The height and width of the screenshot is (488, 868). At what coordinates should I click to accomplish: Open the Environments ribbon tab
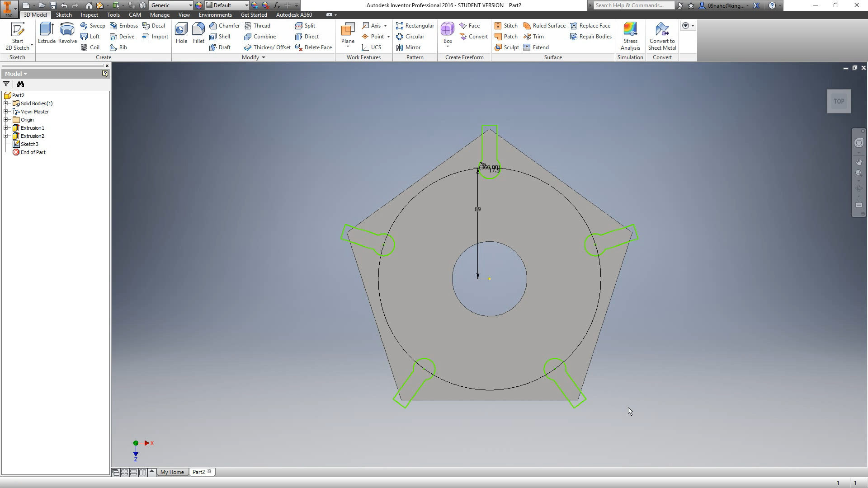coord(215,15)
